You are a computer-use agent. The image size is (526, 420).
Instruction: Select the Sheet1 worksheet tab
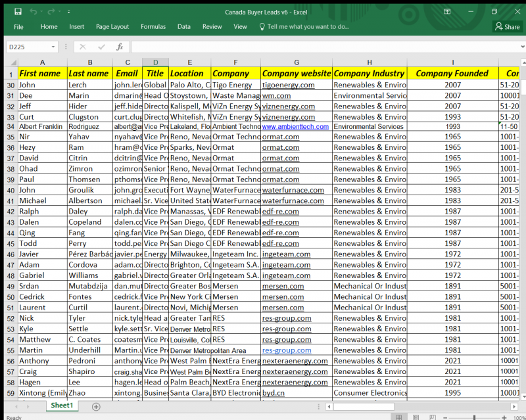click(63, 406)
